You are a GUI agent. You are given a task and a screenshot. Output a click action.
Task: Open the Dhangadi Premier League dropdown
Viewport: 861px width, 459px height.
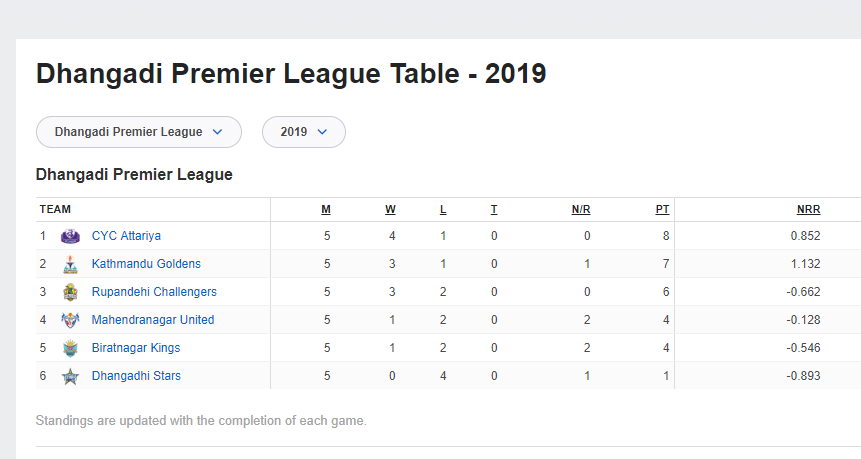coord(138,132)
